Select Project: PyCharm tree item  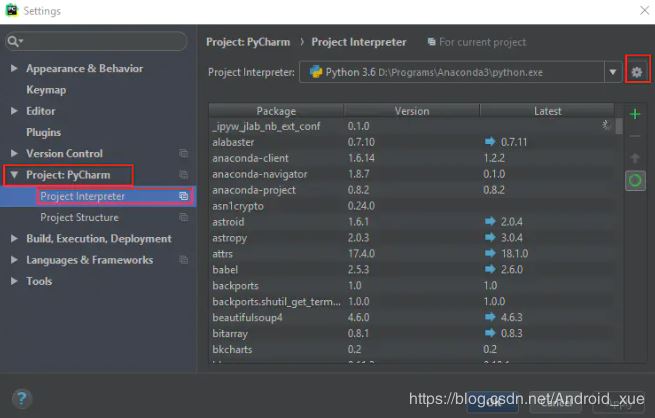point(68,175)
